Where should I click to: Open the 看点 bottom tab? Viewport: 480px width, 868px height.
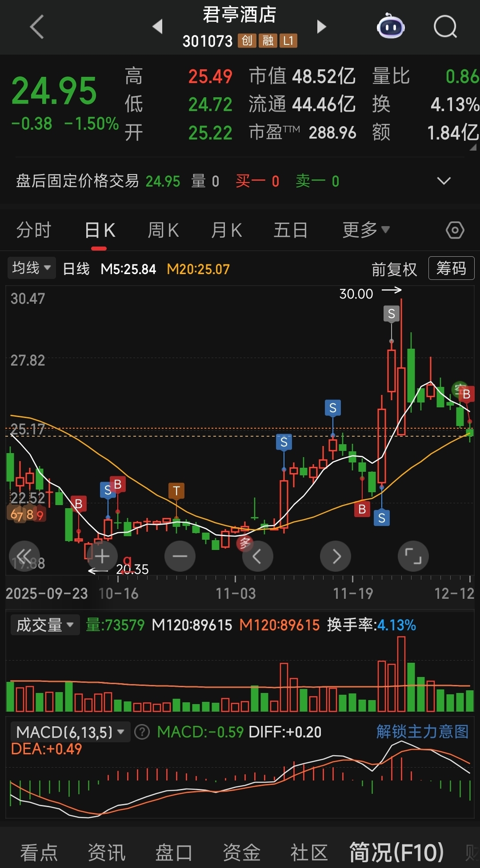[39, 852]
